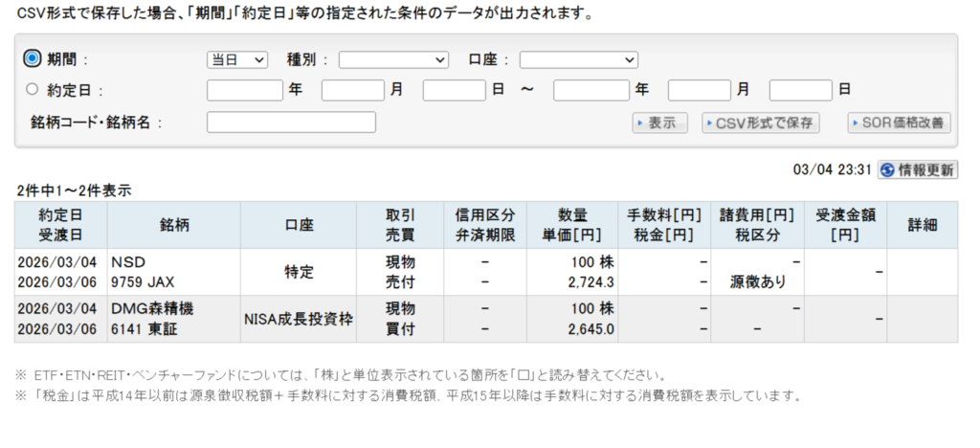The height and width of the screenshot is (448, 980).
Task: Focus the end day field for 約定日
Action: point(801,91)
